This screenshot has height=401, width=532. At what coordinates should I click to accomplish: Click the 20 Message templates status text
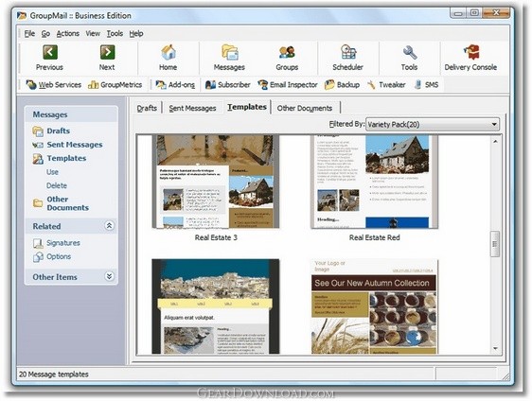[x=54, y=375]
